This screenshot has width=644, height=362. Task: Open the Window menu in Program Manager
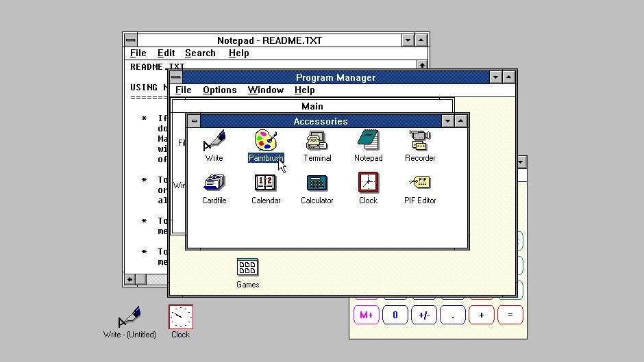pos(265,90)
